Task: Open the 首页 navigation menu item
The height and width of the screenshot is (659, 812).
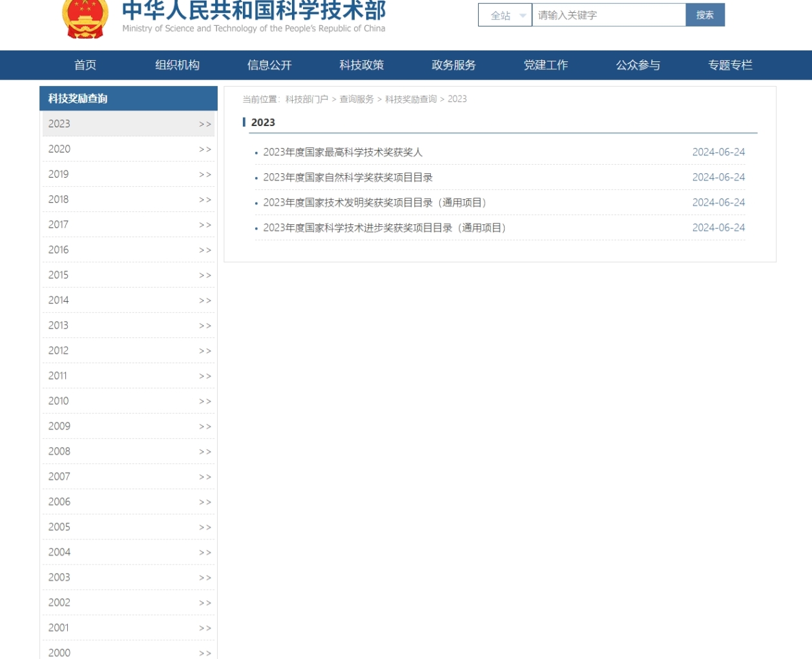Action: click(85, 65)
